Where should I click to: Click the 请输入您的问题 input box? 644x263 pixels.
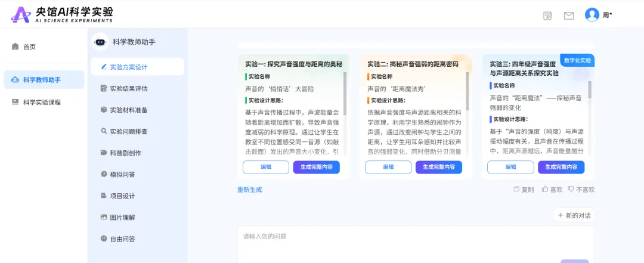416,244
